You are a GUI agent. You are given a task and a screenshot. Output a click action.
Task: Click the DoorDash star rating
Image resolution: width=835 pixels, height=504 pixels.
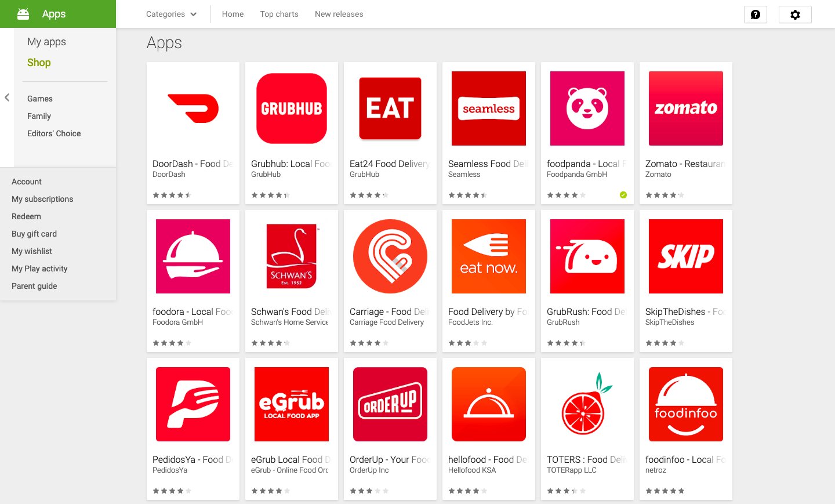tap(172, 195)
